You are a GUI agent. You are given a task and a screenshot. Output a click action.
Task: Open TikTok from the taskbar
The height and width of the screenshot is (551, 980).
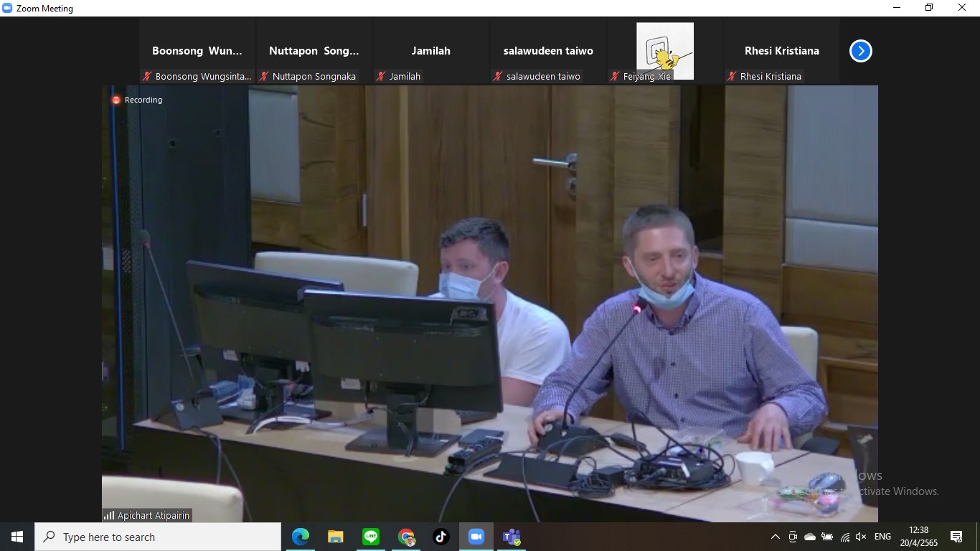[x=441, y=537]
